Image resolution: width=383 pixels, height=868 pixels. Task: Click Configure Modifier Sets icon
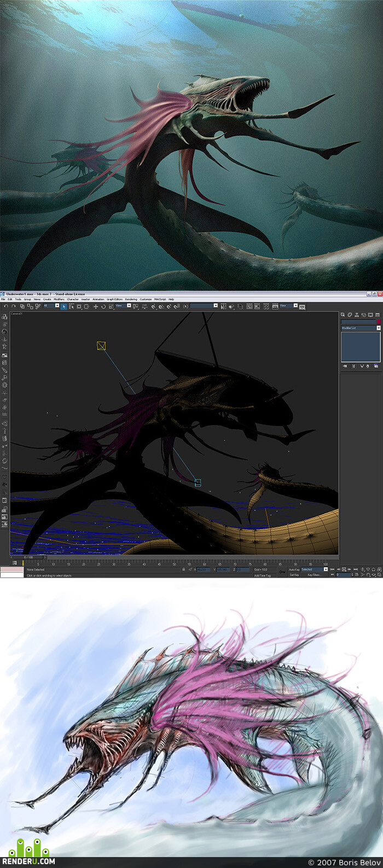point(376,366)
